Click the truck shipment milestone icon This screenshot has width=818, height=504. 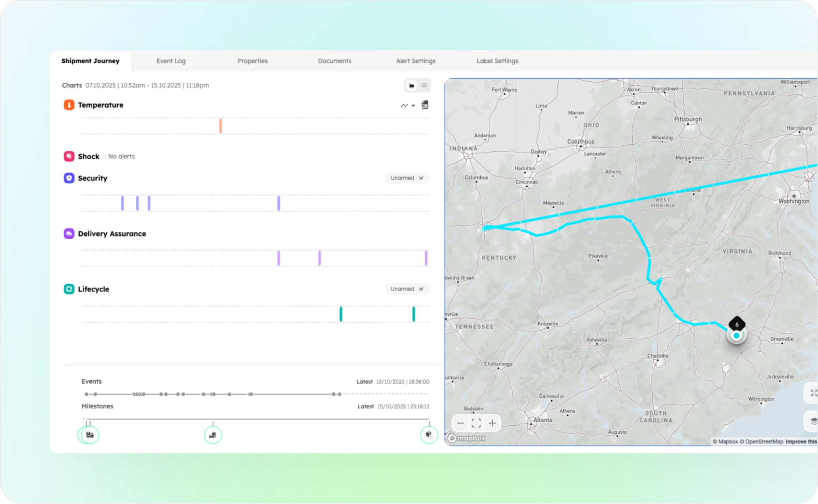click(90, 435)
